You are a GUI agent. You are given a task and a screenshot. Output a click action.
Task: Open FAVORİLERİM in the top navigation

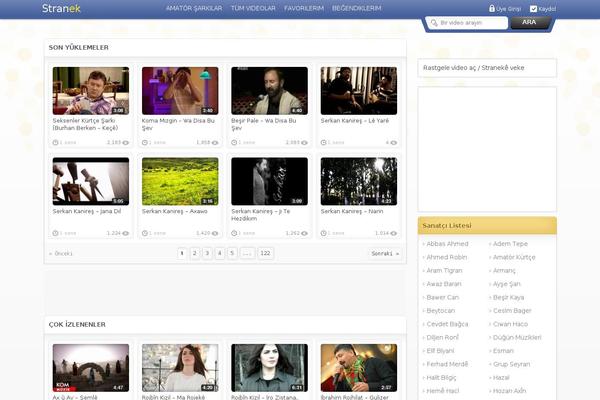click(x=304, y=8)
